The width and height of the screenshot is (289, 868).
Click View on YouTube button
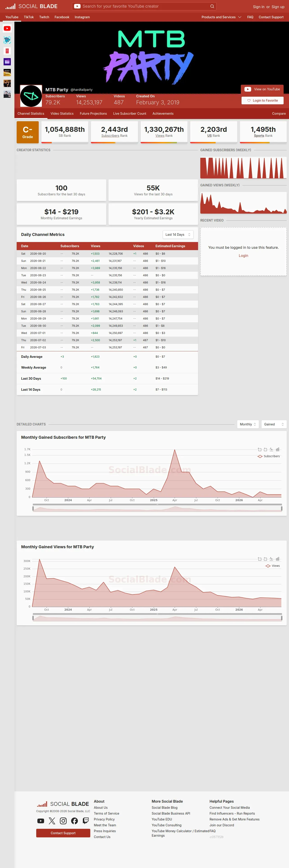pyautogui.click(x=262, y=89)
